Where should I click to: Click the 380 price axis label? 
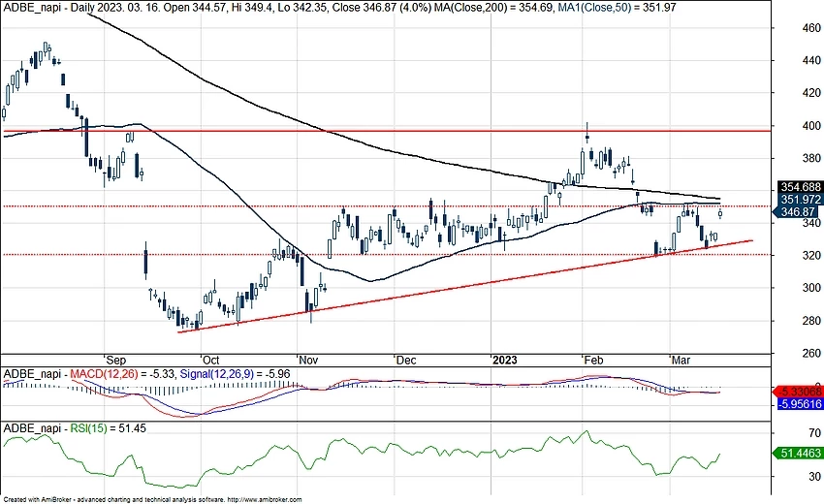click(x=811, y=158)
